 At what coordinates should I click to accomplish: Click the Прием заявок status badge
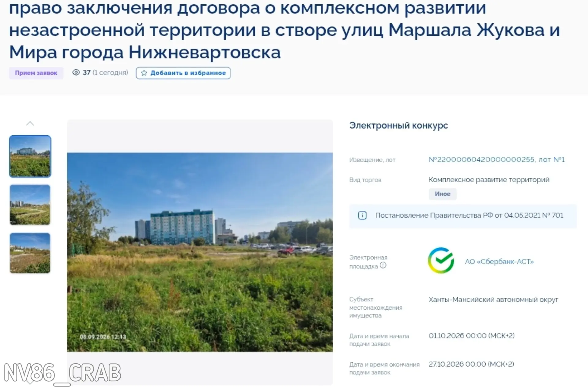(36, 73)
